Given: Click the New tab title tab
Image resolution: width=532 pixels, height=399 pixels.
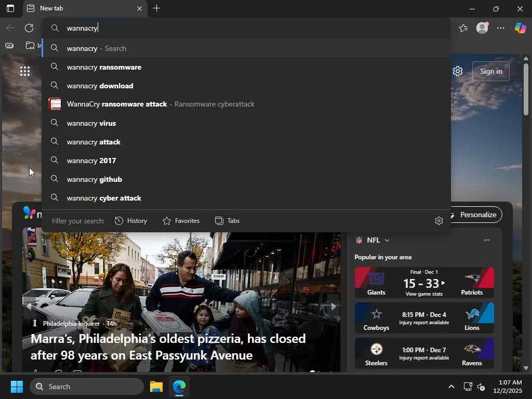Looking at the screenshot, I should coord(85,8).
